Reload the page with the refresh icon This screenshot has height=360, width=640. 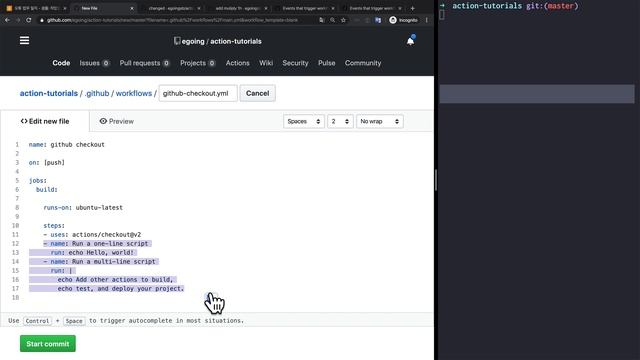tap(29, 20)
